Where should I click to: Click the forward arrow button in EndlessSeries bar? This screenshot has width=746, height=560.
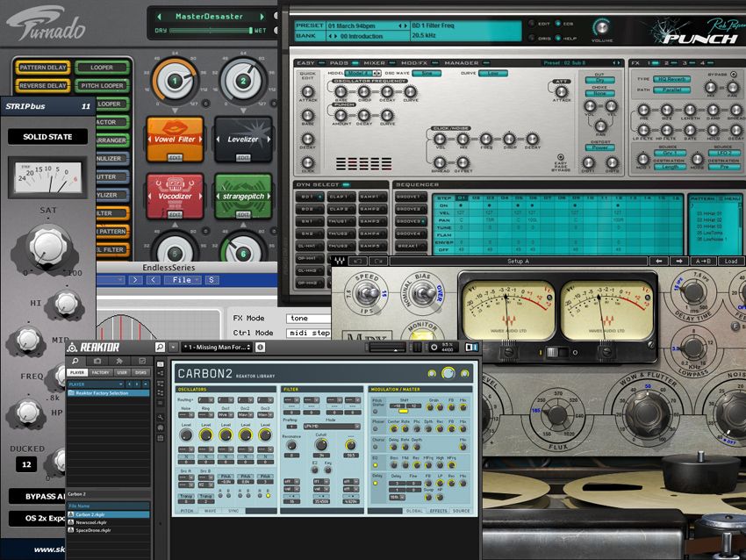coord(135,280)
